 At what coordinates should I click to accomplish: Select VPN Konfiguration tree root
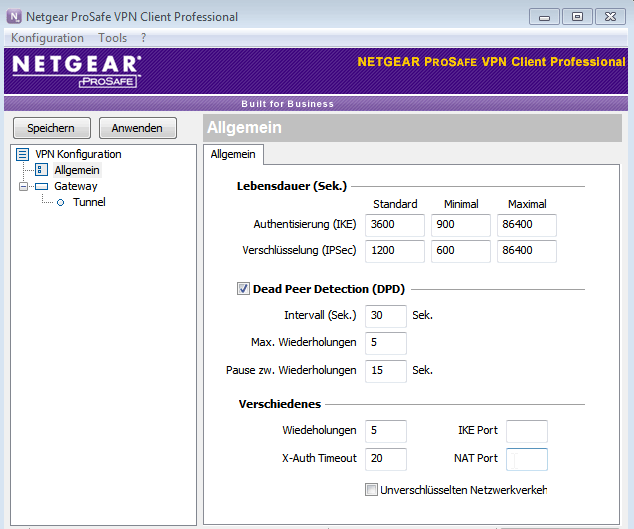(78, 154)
